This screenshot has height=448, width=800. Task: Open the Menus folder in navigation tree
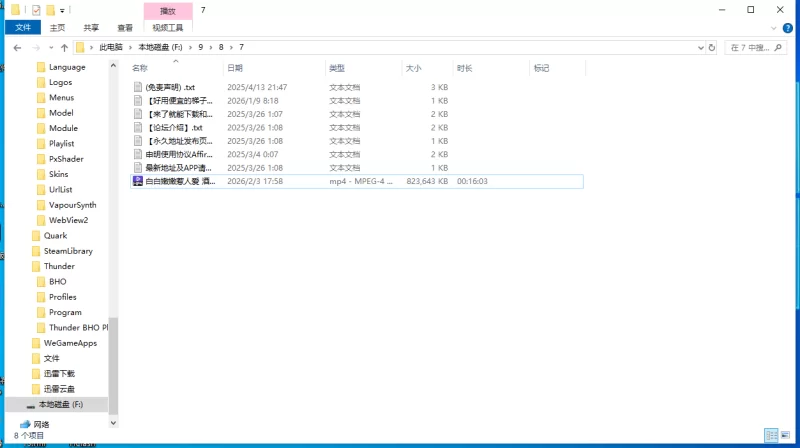[61, 98]
